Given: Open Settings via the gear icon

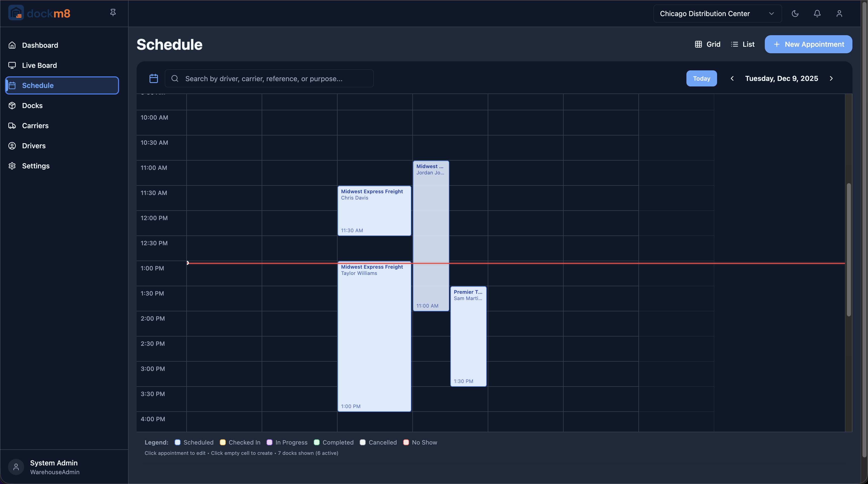Looking at the screenshot, I should click(x=12, y=166).
